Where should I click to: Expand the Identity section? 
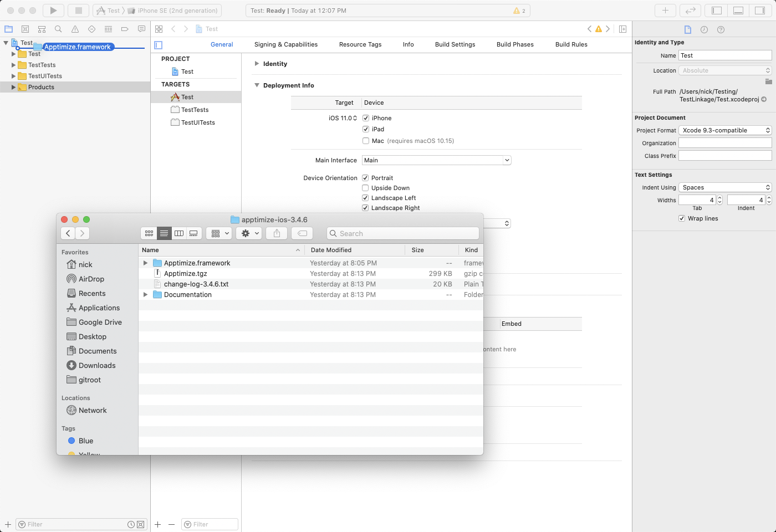click(257, 64)
